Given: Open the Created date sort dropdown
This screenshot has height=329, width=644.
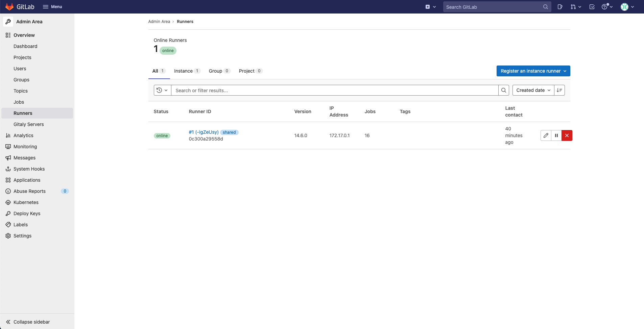Looking at the screenshot, I should coord(533,90).
